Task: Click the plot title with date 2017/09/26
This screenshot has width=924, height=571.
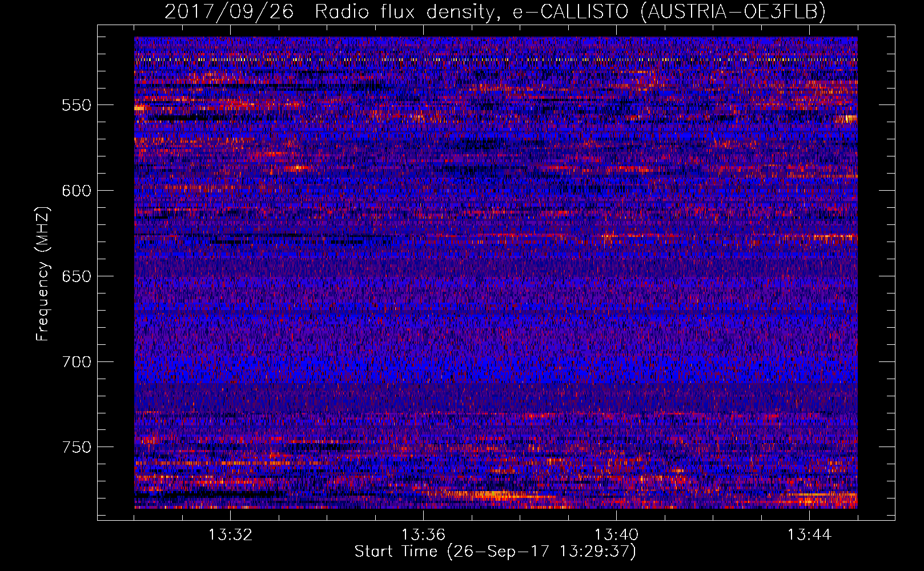Action: click(495, 11)
